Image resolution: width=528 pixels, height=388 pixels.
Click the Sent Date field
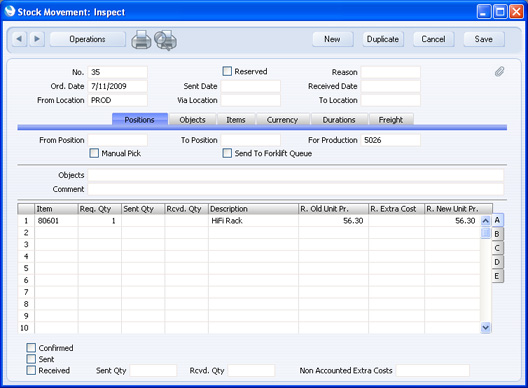[x=251, y=86]
